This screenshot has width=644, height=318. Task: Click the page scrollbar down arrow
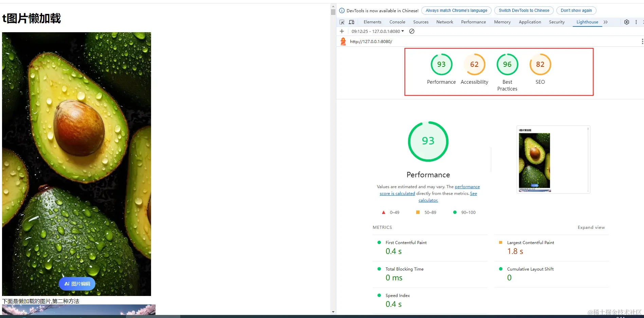(x=333, y=312)
